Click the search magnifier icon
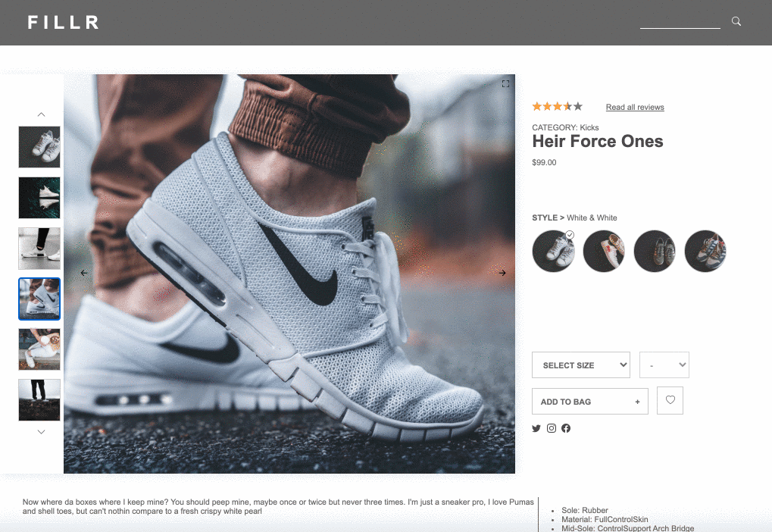The width and height of the screenshot is (772, 532). [x=736, y=22]
